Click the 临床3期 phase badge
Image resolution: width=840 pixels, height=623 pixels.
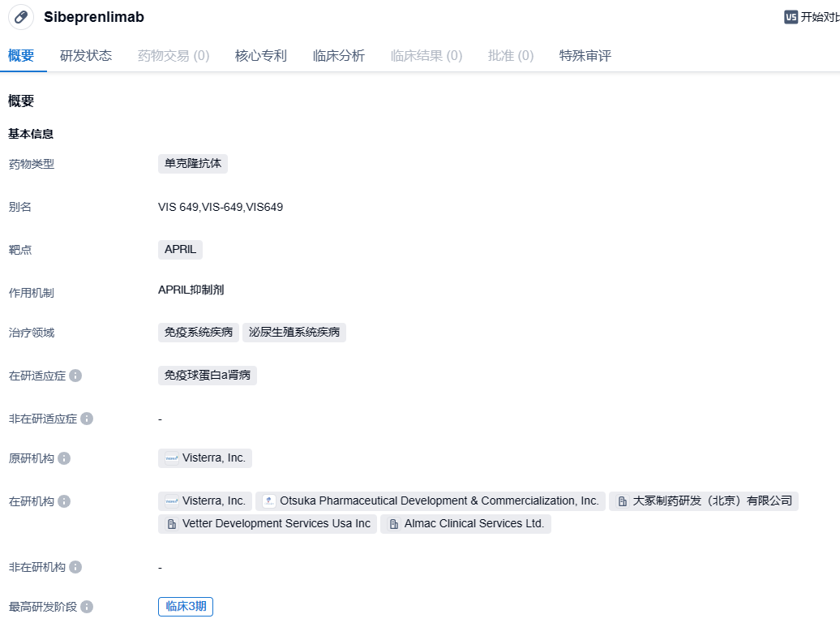[186, 606]
